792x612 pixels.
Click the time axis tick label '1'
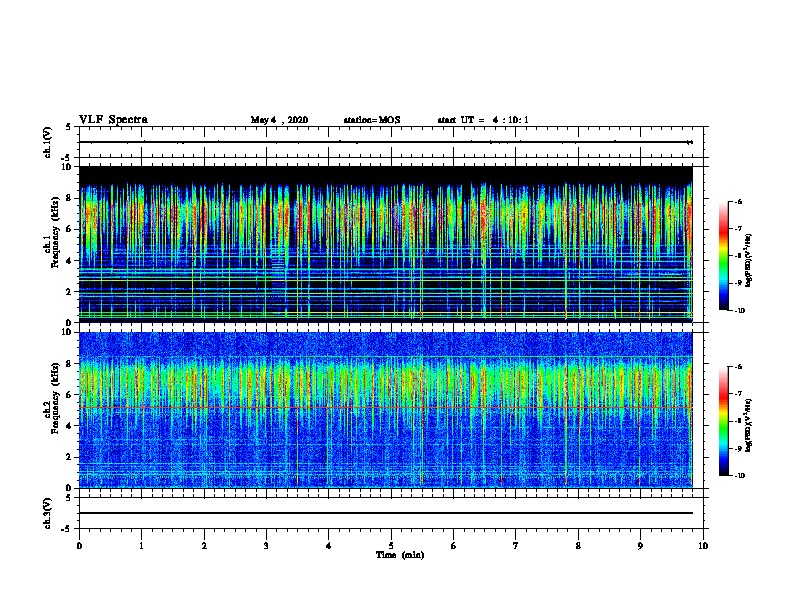141,545
